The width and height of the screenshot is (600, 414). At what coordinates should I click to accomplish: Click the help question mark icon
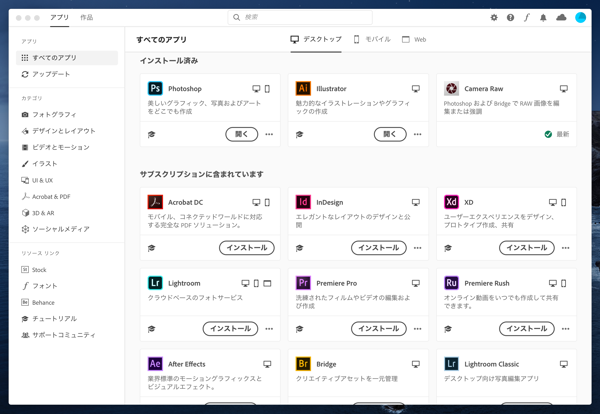510,18
